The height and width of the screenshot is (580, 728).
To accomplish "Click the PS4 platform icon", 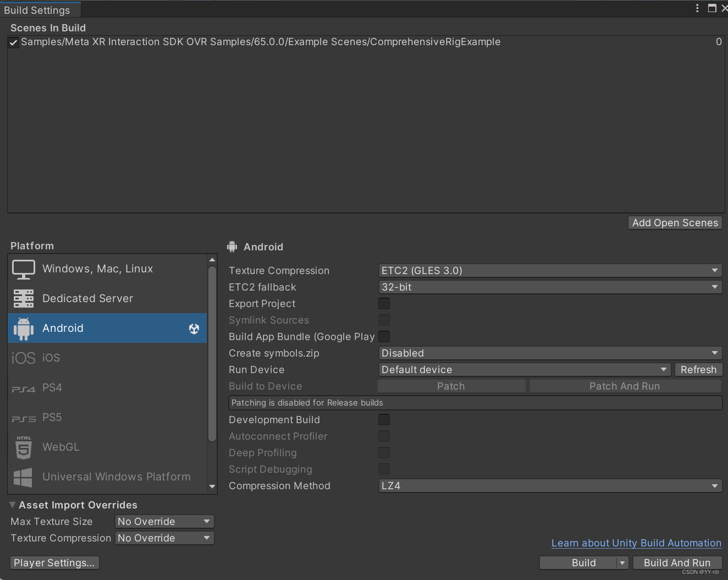I will (x=23, y=387).
